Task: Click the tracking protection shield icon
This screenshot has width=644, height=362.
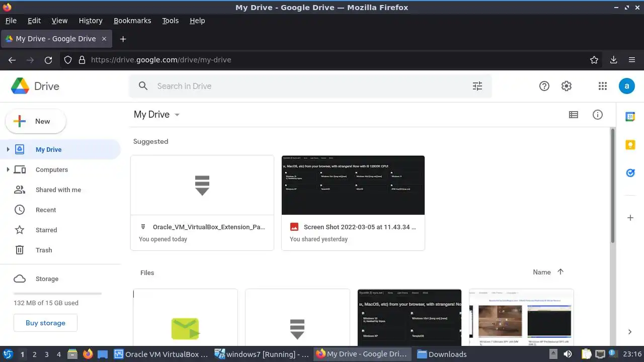Action: (68, 60)
